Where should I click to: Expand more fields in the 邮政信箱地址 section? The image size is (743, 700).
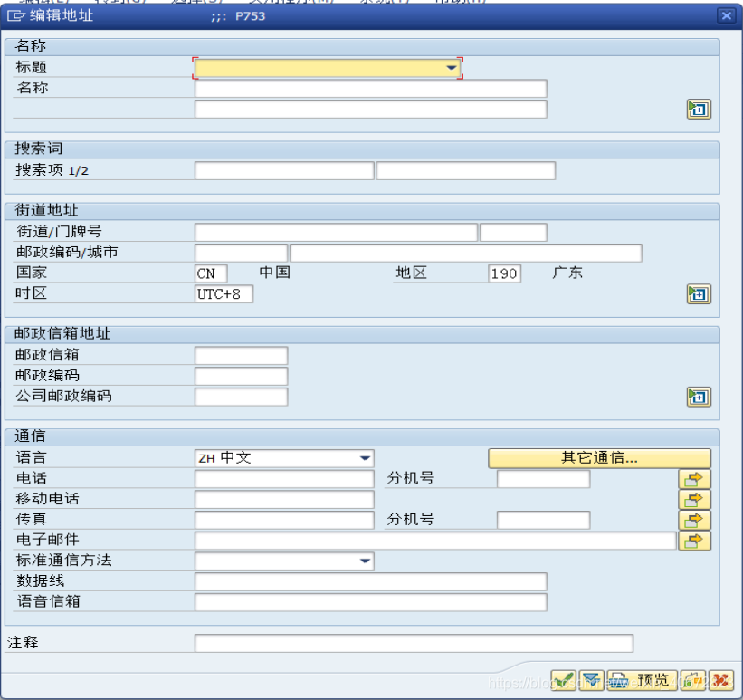699,397
